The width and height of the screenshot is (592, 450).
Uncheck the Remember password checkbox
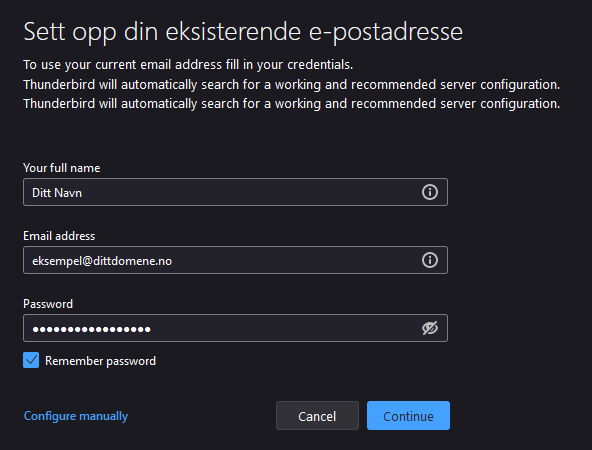[31, 360]
